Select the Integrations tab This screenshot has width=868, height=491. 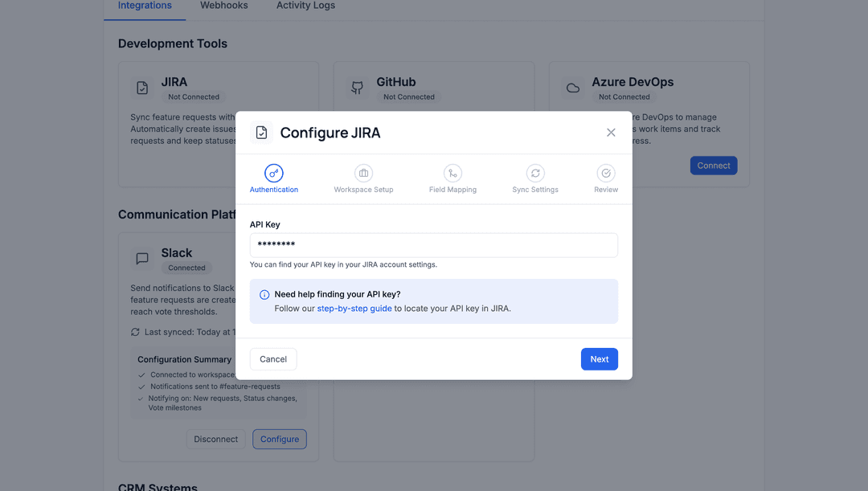(145, 5)
